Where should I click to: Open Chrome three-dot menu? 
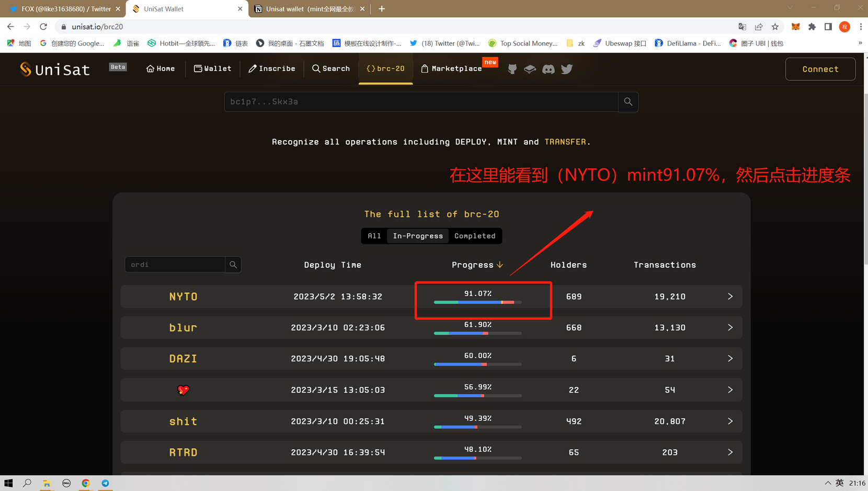pos(861,27)
